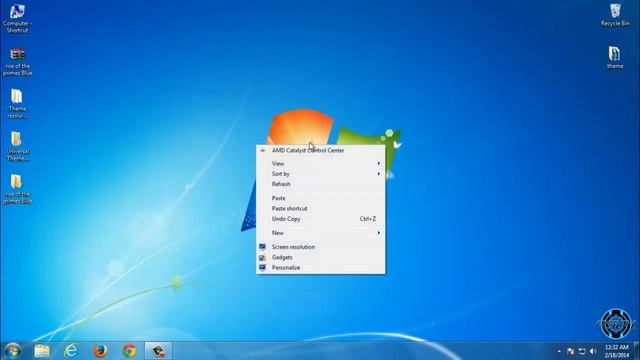Choose Paste shortcut in the context menu
The image size is (640, 360).
click(320, 209)
